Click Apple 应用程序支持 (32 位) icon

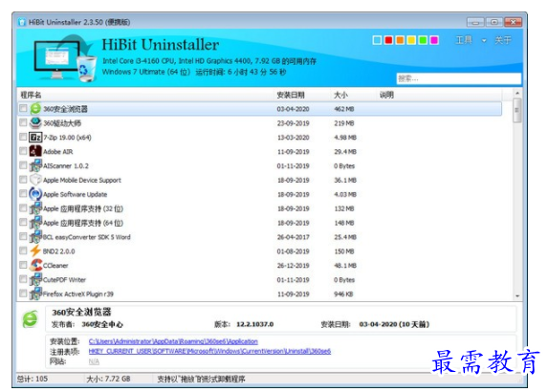[x=35, y=208]
